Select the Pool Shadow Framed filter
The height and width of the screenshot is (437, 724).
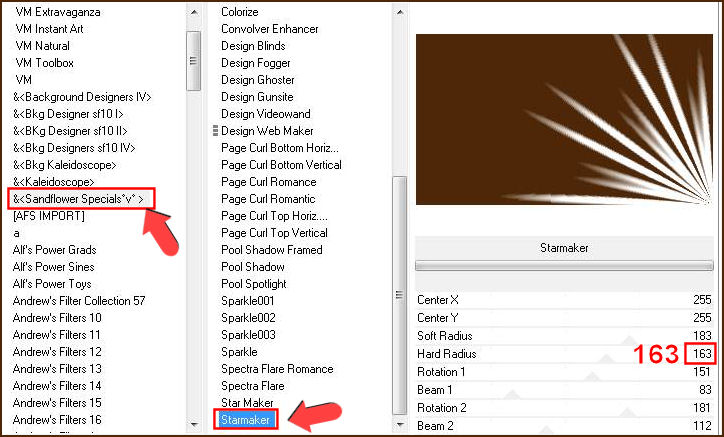tap(271, 250)
